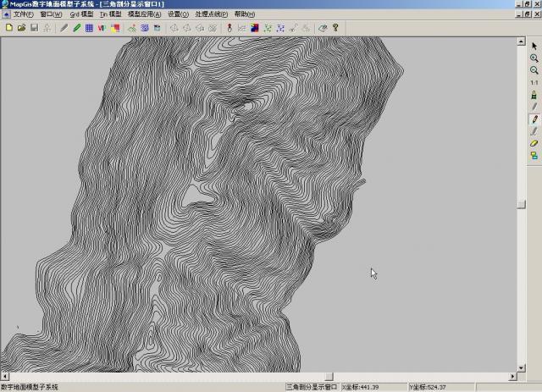Click the vertical scrollbar up arrow

[523, 42]
